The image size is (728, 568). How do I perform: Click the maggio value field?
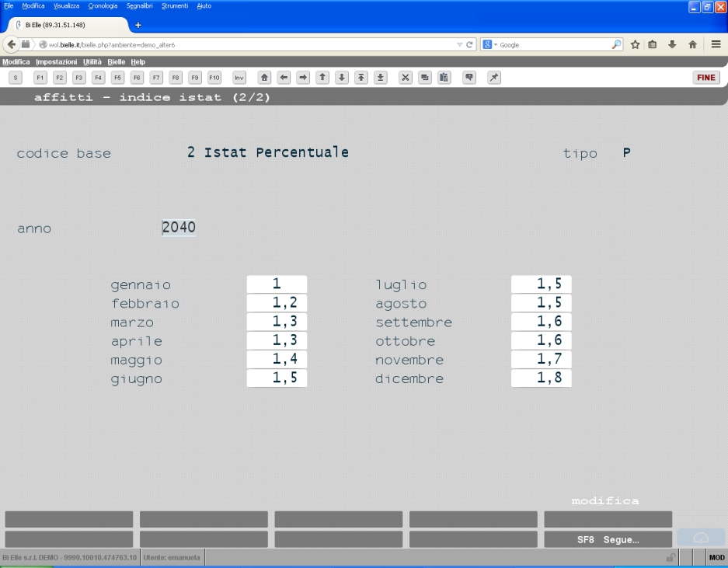pos(277,359)
